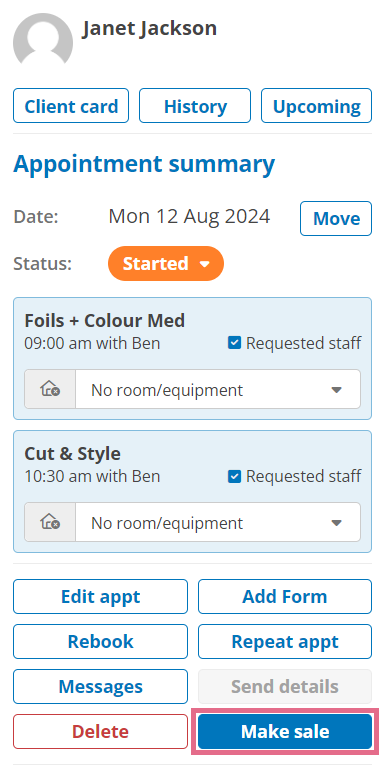Click the Janet Jackson client name
The image size is (380, 772).
pyautogui.click(x=149, y=28)
